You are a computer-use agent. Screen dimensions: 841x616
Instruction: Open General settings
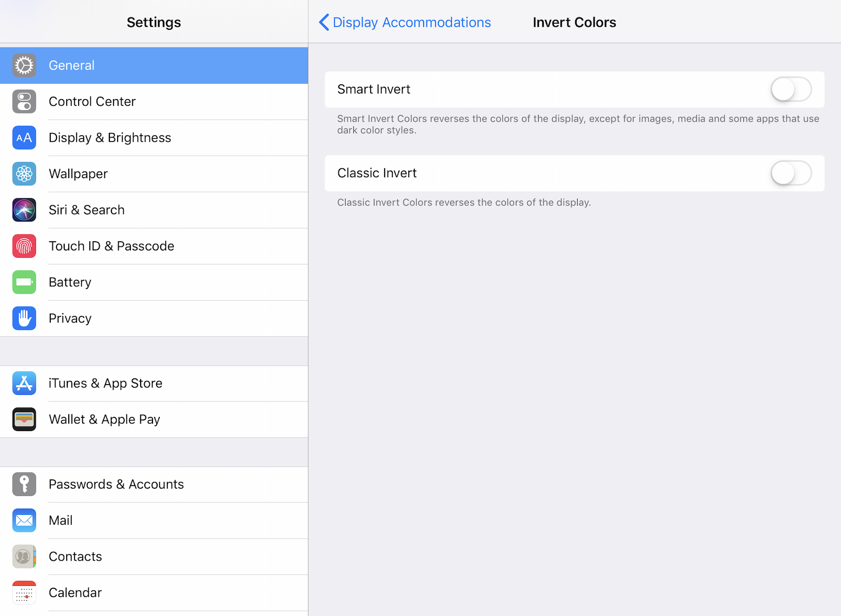pyautogui.click(x=154, y=65)
